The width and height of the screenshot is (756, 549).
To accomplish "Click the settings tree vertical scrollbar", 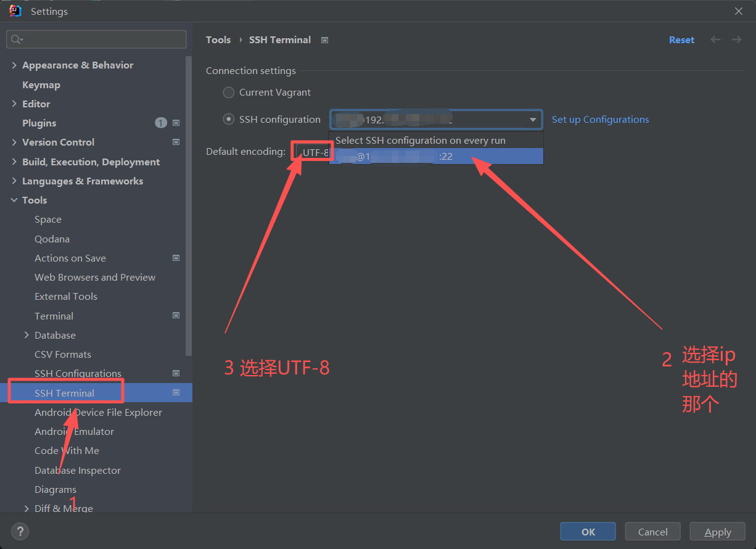I will 189,206.
